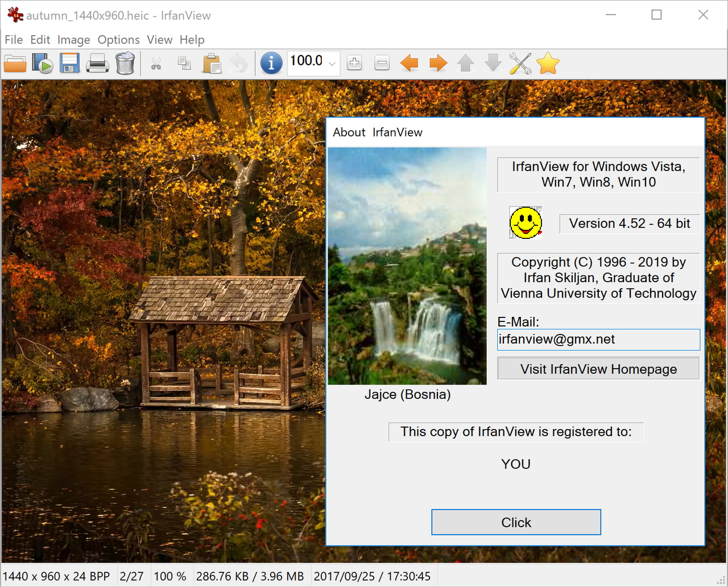The width and height of the screenshot is (728, 587).
Task: Open the Options menu
Action: [x=118, y=39]
